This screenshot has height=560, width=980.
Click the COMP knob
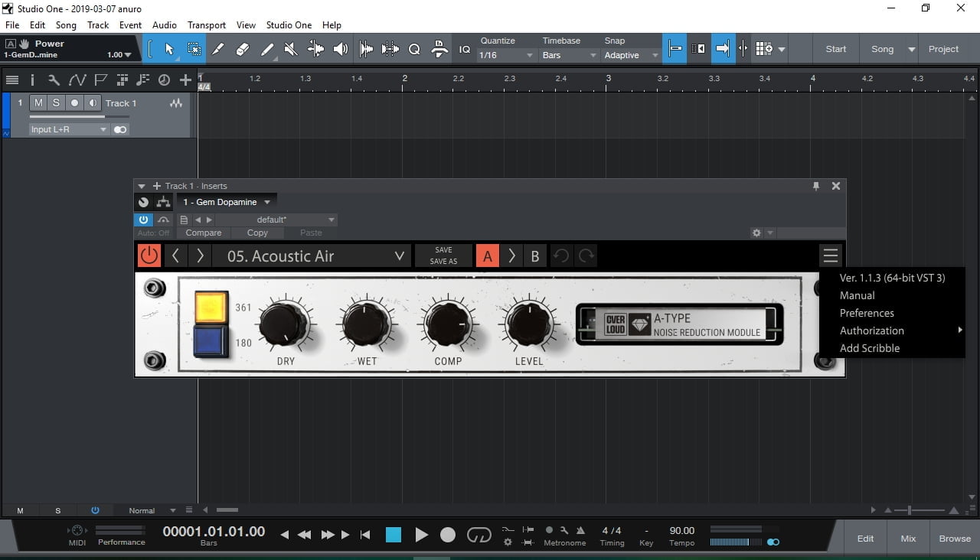tap(448, 324)
